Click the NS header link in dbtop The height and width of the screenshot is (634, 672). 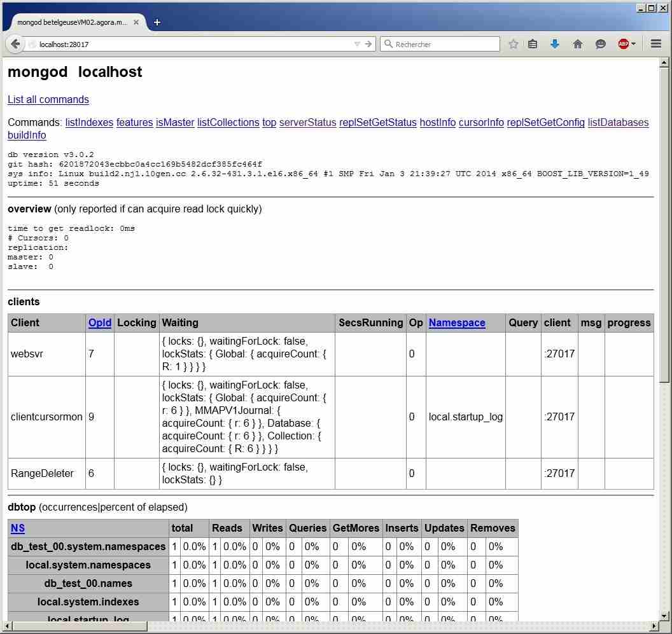point(18,528)
